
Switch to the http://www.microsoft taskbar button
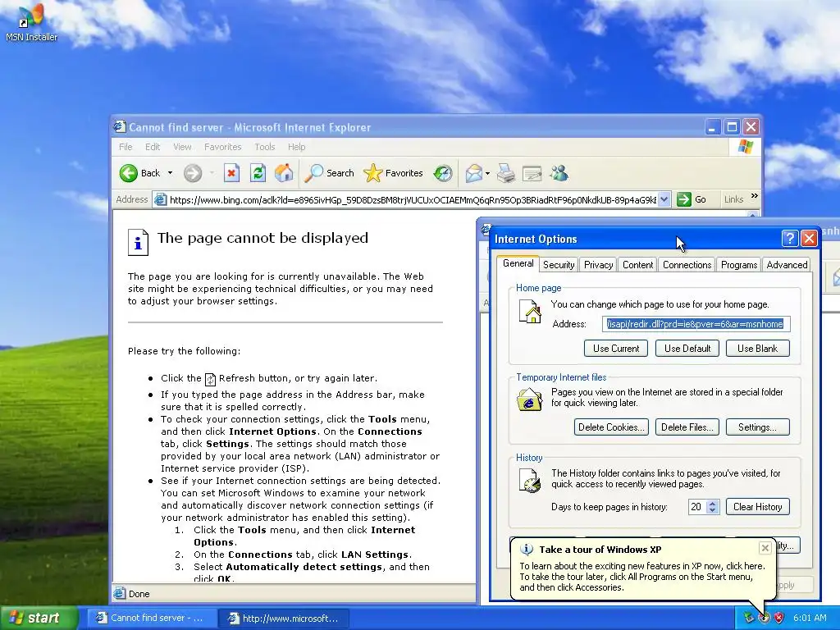pos(285,618)
